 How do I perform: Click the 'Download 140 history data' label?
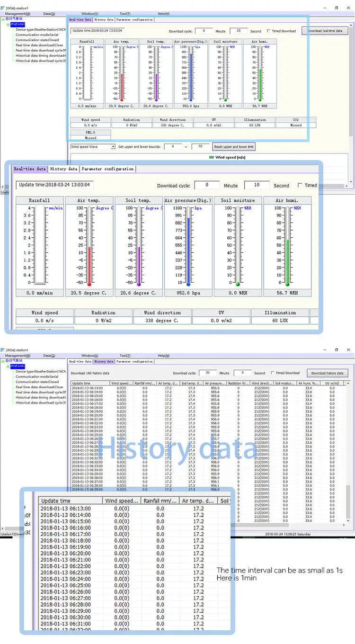pos(90,373)
